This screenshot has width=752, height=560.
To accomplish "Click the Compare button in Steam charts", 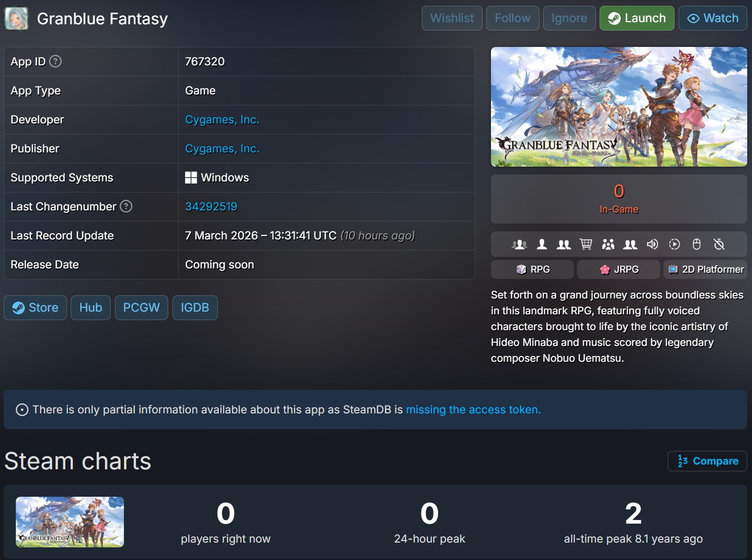I will (707, 461).
